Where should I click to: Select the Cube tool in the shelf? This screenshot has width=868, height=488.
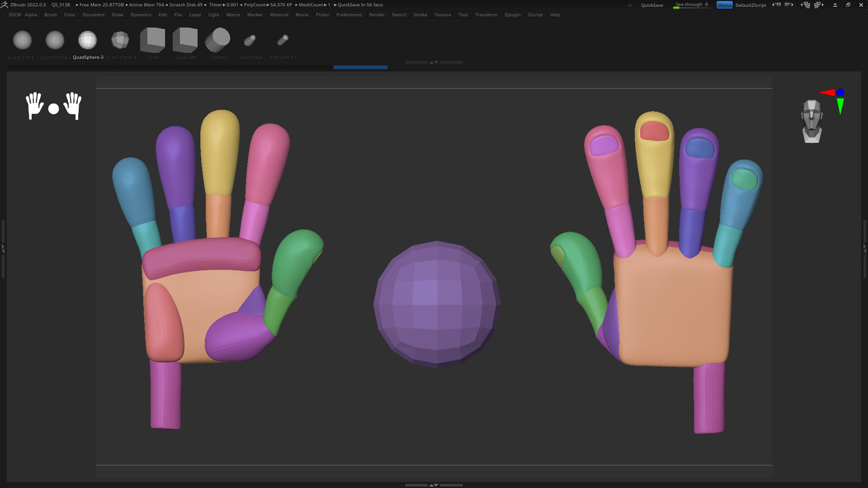(x=152, y=40)
